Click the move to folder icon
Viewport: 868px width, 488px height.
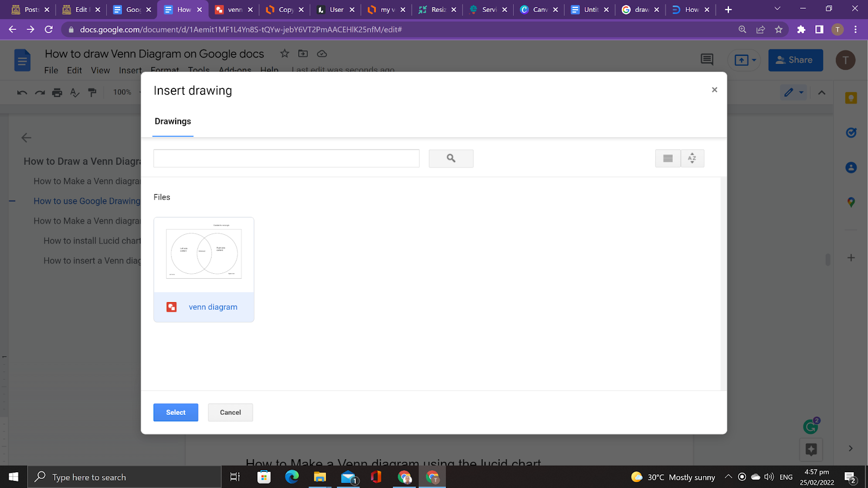pos(303,53)
